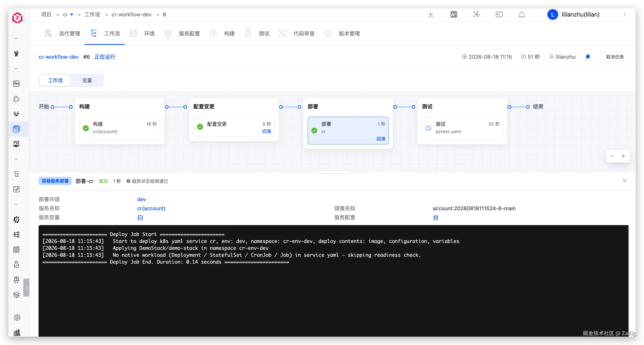Open the service variables icon
The width and height of the screenshot is (644, 345).
click(x=140, y=218)
